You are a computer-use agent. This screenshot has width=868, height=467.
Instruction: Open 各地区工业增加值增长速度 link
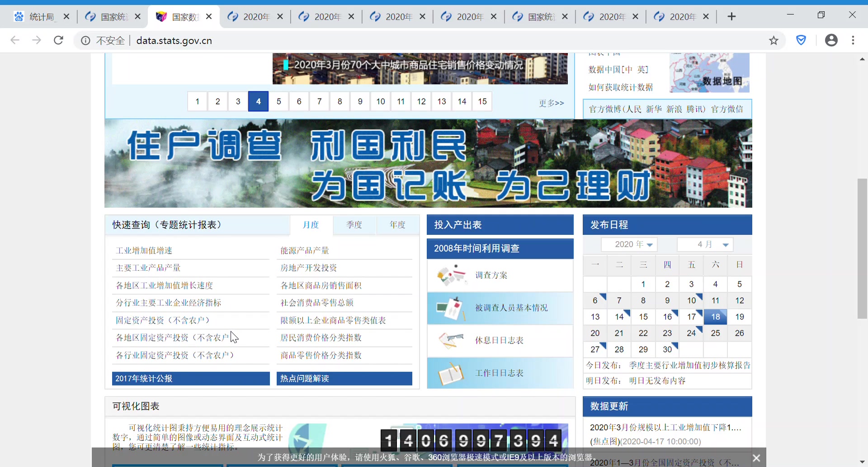[165, 286]
